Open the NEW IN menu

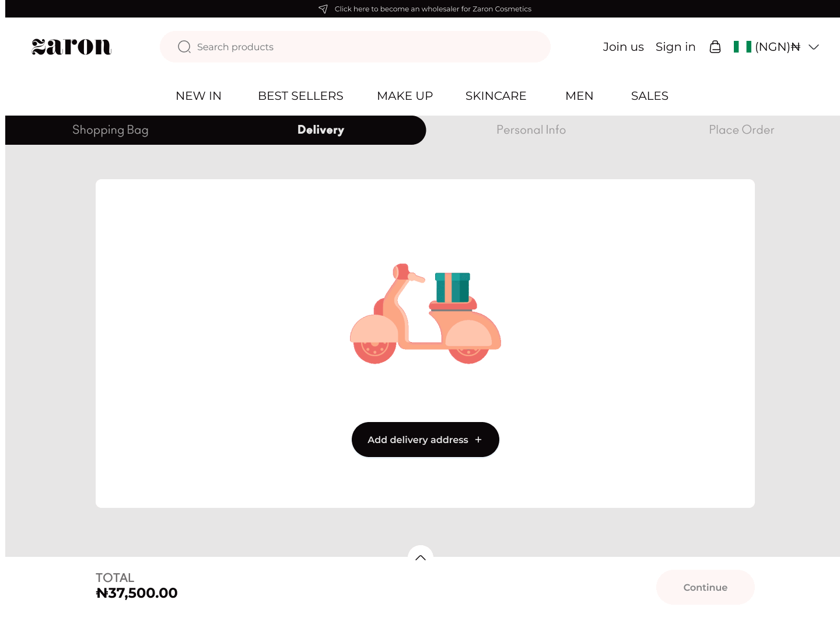[198, 96]
